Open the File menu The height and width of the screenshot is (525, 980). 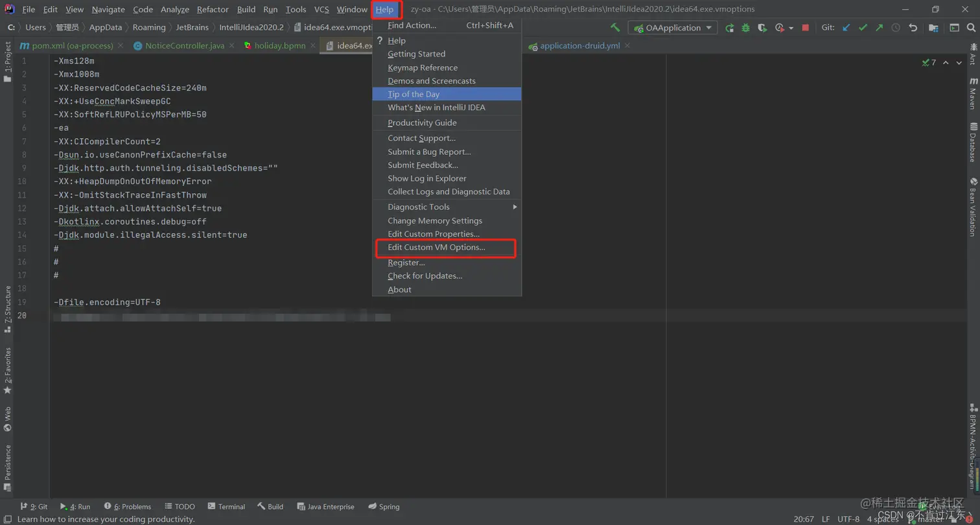tap(29, 10)
